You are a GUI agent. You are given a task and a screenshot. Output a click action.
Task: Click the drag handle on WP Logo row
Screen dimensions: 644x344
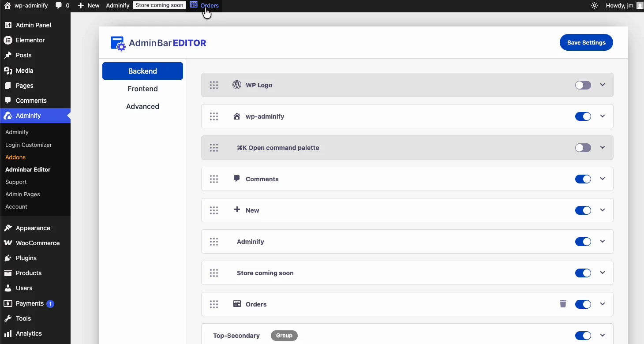click(214, 85)
